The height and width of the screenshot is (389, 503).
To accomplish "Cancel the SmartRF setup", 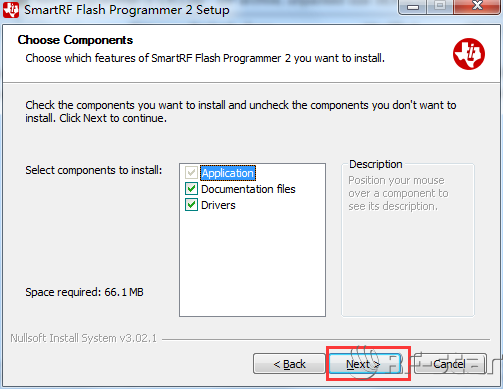I will click(x=450, y=364).
